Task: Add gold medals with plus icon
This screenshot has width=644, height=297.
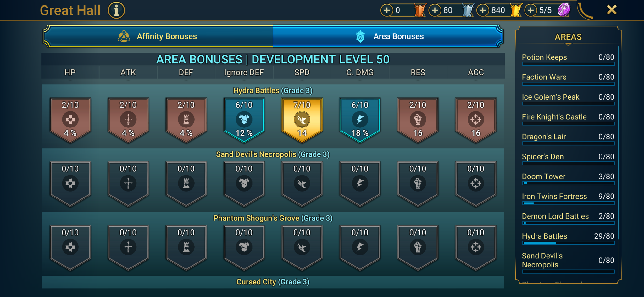Action: click(483, 10)
